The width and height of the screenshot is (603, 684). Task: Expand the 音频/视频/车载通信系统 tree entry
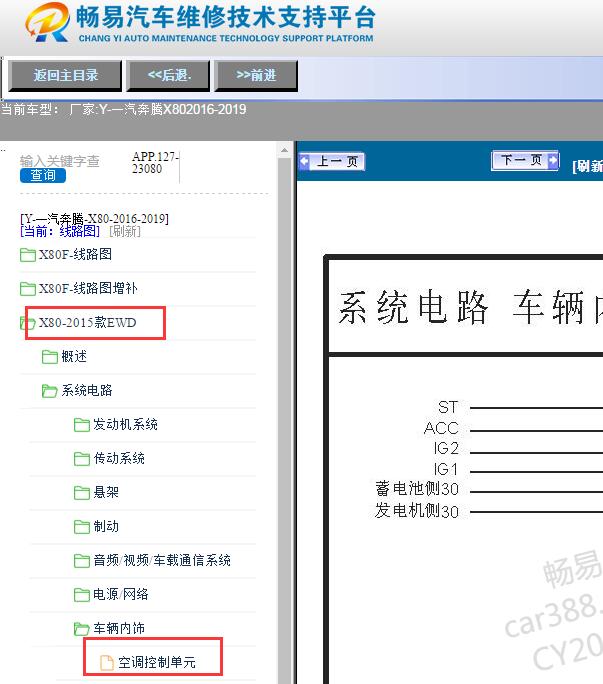(162, 561)
